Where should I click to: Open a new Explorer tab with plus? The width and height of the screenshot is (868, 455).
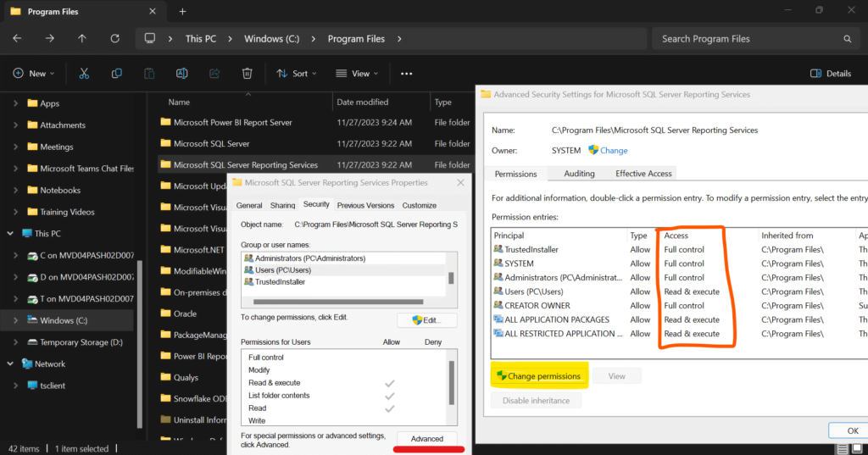(x=183, y=11)
